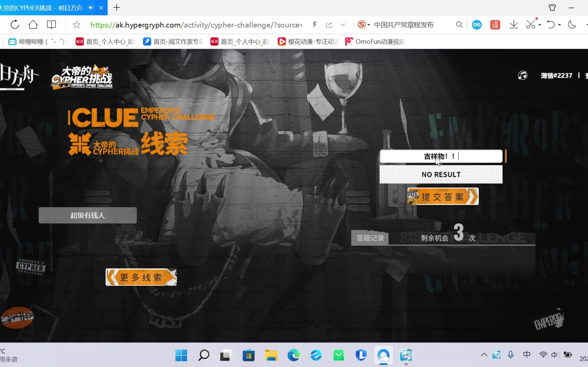Click the microphone tray icon
The width and height of the screenshot is (588, 367).
coord(510,355)
